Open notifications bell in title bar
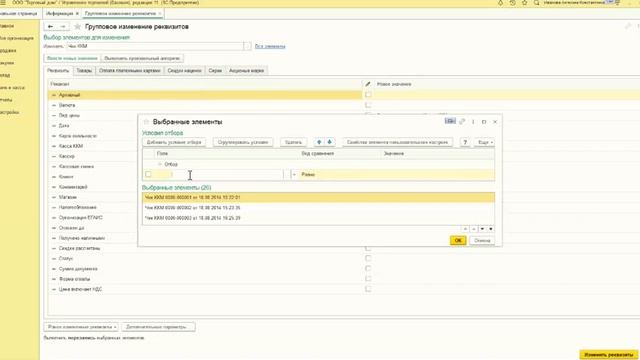This screenshot has height=360, width=640. 500,3
